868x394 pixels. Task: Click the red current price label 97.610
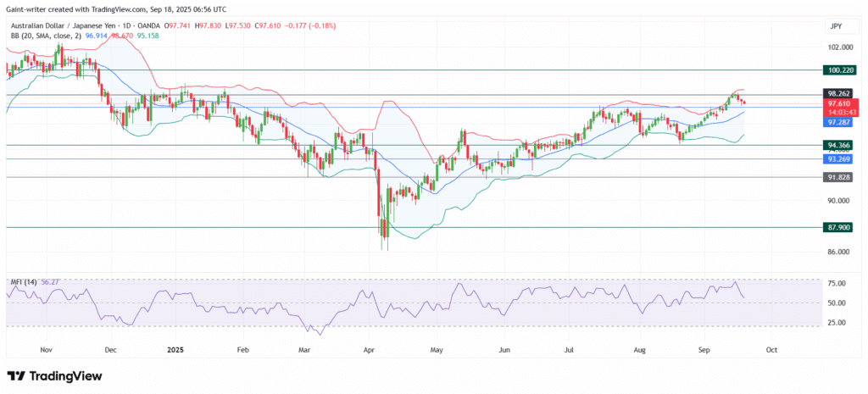tap(841, 103)
